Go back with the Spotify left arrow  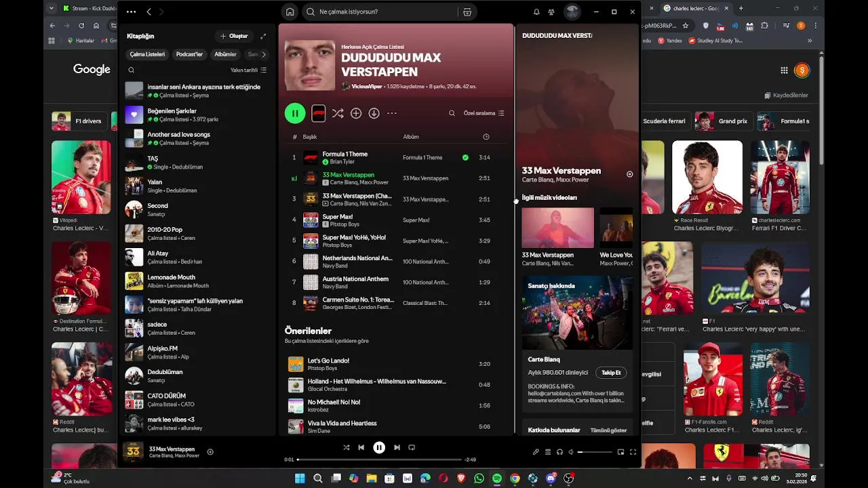(149, 12)
